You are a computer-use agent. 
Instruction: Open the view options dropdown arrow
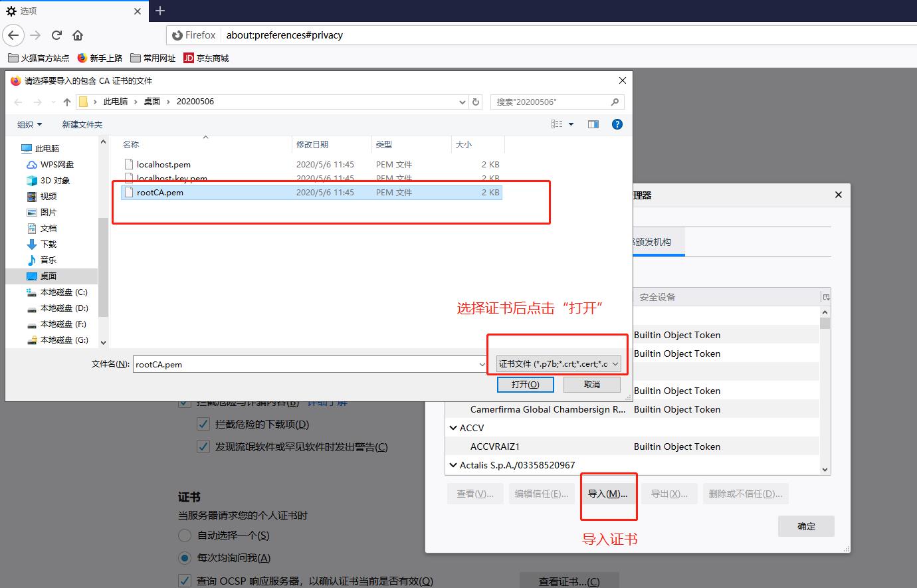pyautogui.click(x=570, y=124)
